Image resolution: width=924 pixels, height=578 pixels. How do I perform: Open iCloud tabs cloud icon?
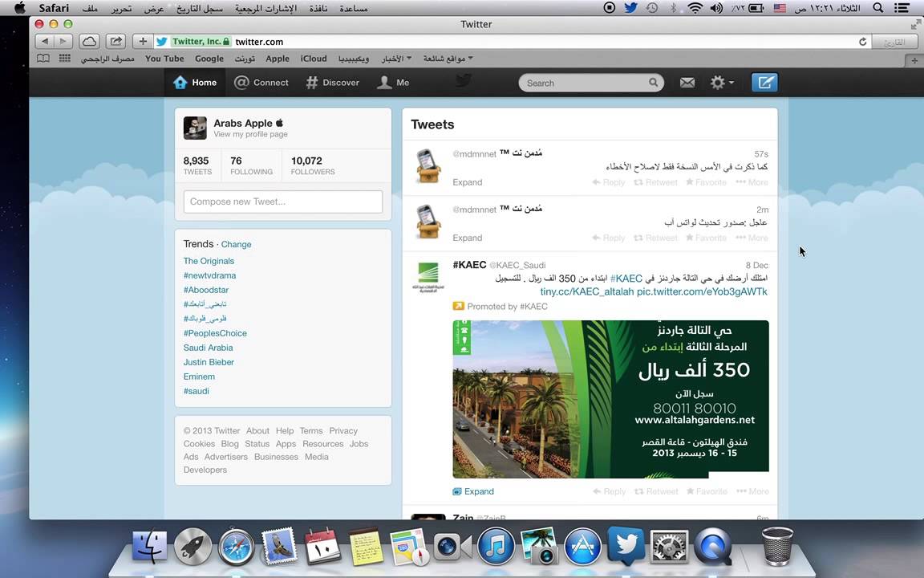[89, 41]
